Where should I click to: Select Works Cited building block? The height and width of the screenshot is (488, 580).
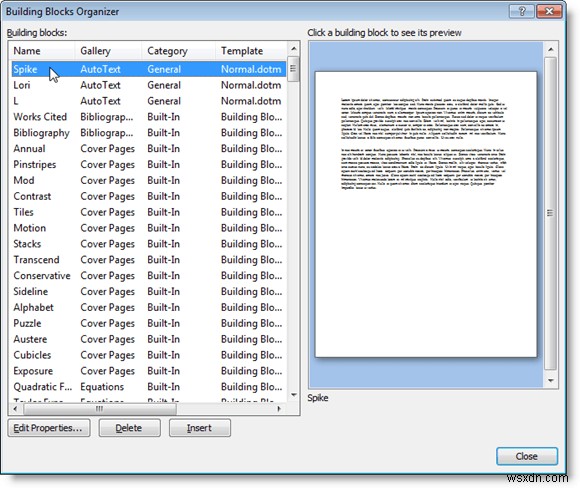[149, 117]
